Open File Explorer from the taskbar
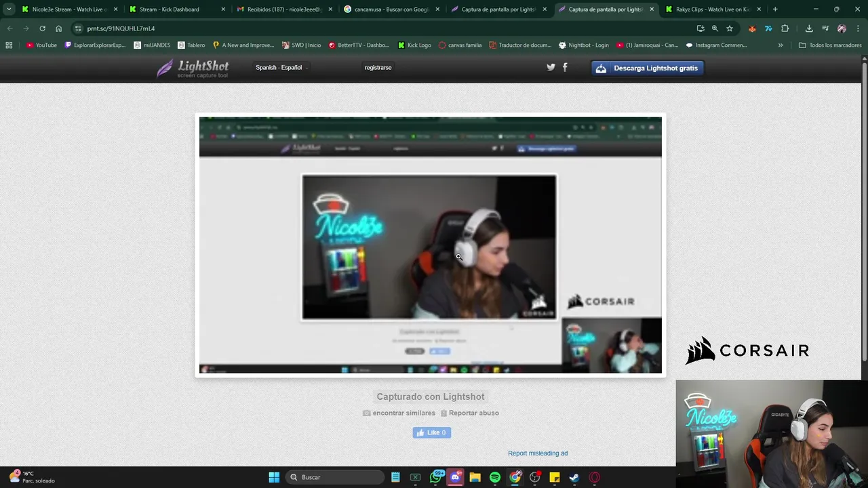 [475, 477]
